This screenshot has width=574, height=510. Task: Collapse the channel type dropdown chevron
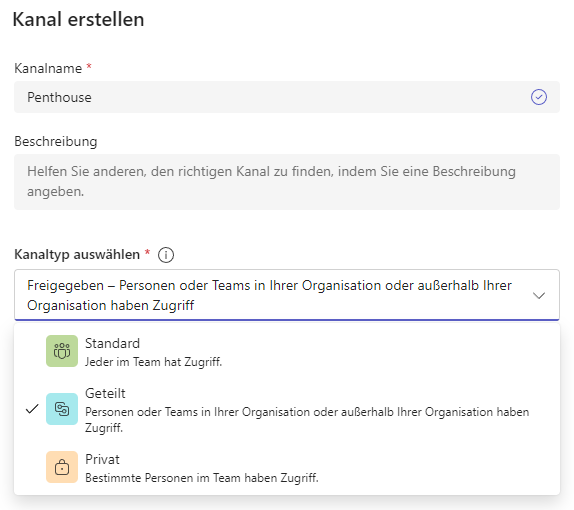pos(539,295)
